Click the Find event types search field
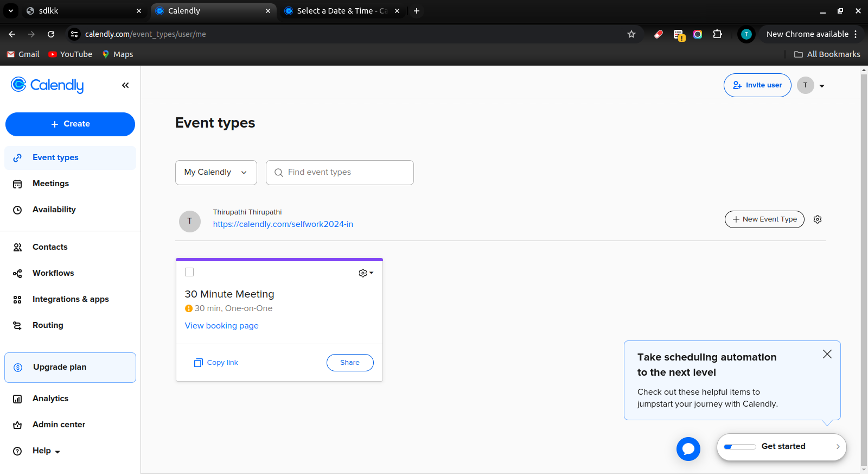Image resolution: width=868 pixels, height=474 pixels. click(347, 173)
